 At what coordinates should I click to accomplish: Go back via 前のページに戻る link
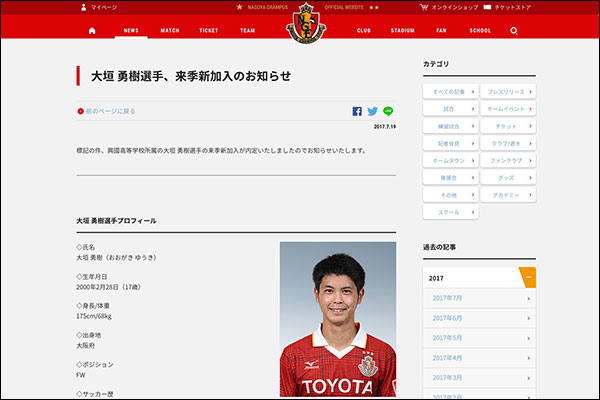click(106, 111)
